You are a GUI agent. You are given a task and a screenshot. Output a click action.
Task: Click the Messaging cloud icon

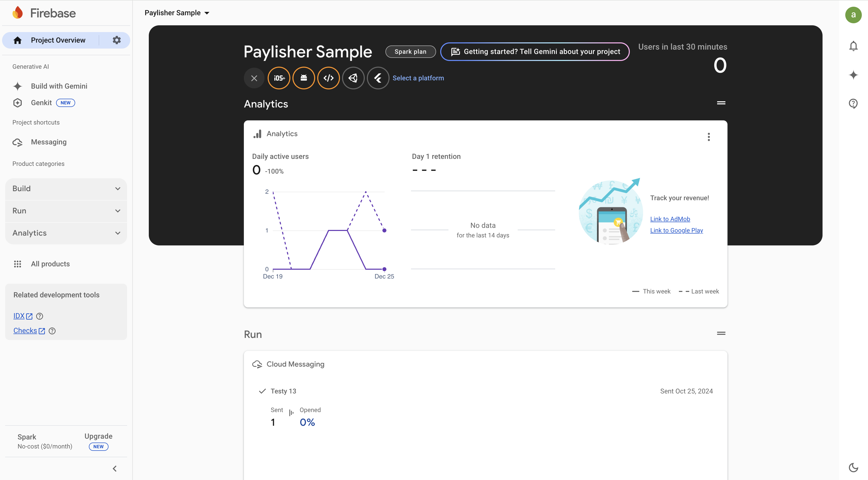click(x=18, y=142)
